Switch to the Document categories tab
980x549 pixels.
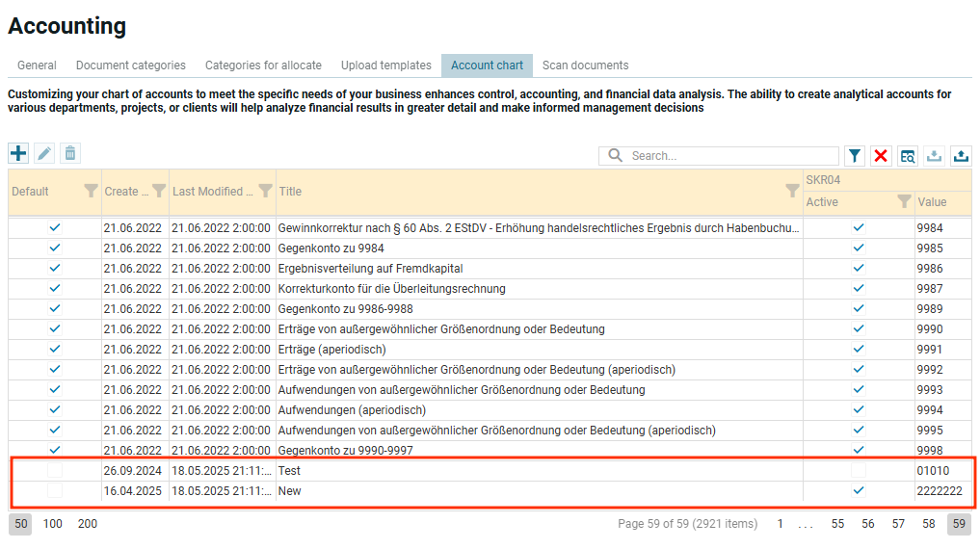pos(131,65)
